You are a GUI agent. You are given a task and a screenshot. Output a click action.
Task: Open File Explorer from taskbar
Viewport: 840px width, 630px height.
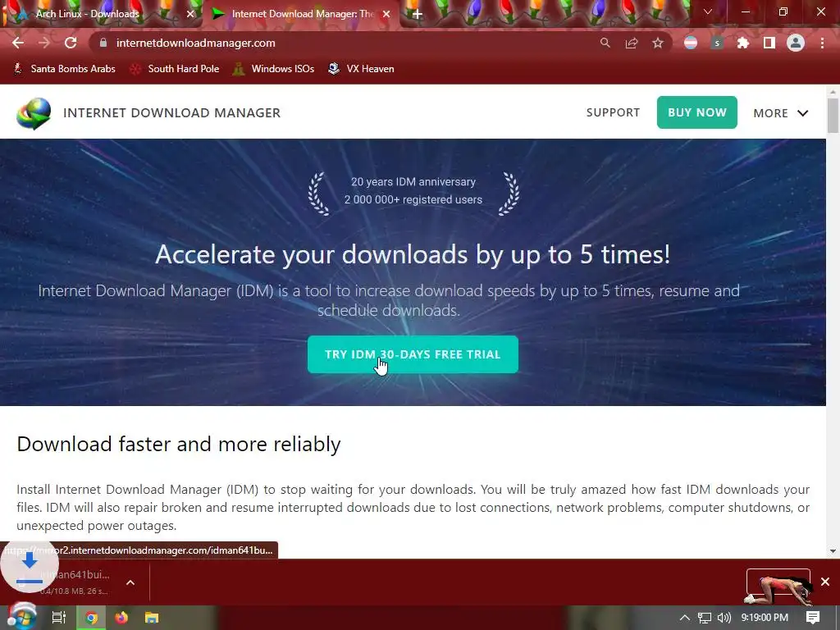[152, 618]
